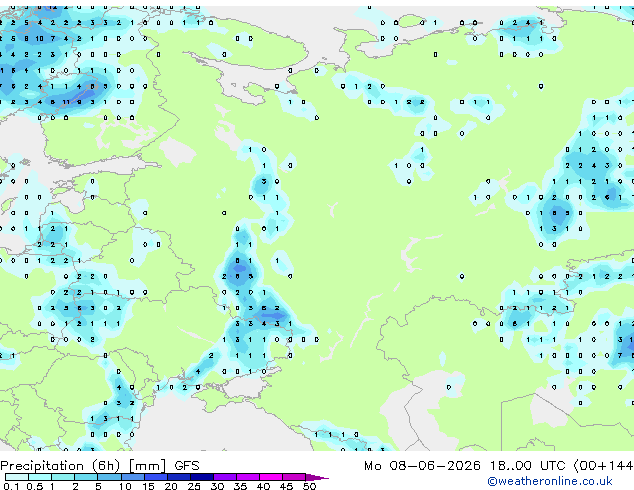Click the '45' legend scale label
The width and height of the screenshot is (634, 490).
(286, 486)
